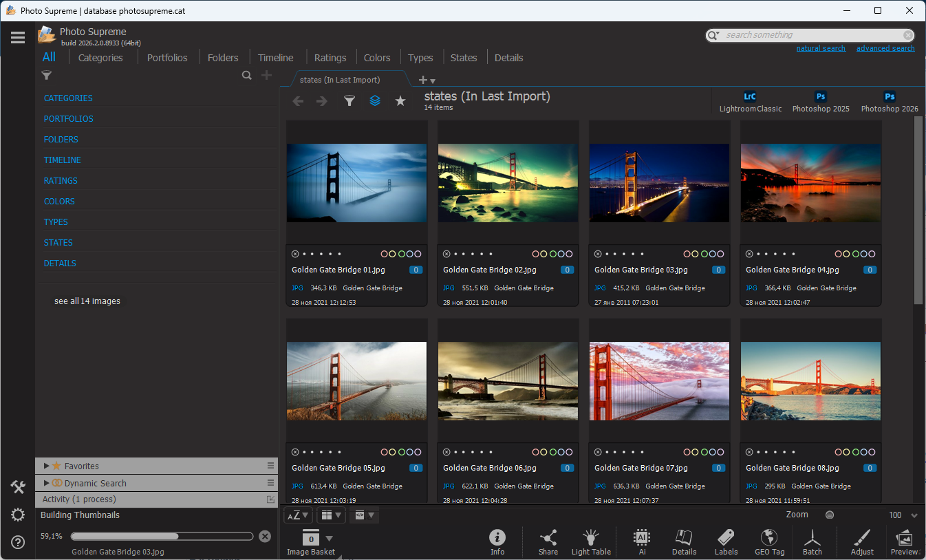Expand the Favorites panel

click(47, 466)
